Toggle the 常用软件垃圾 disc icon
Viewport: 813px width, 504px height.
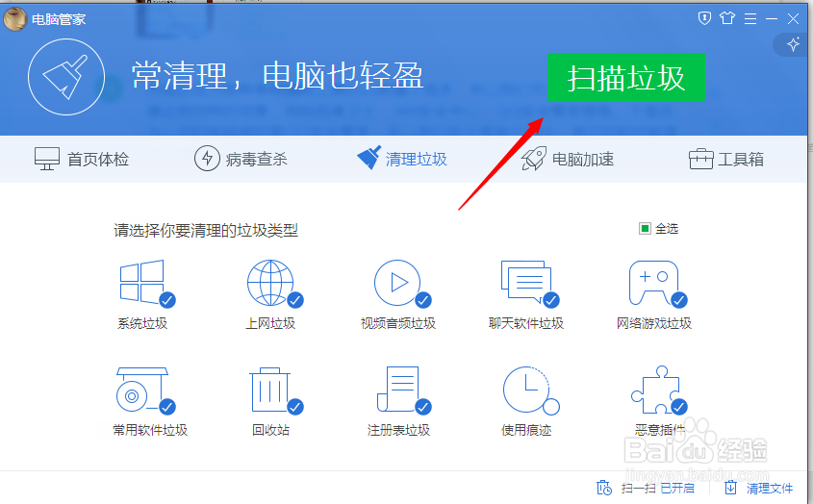pos(145,391)
